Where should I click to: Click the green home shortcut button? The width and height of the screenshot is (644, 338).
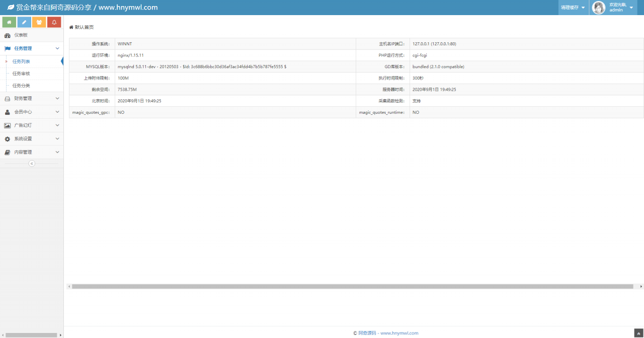click(x=9, y=22)
